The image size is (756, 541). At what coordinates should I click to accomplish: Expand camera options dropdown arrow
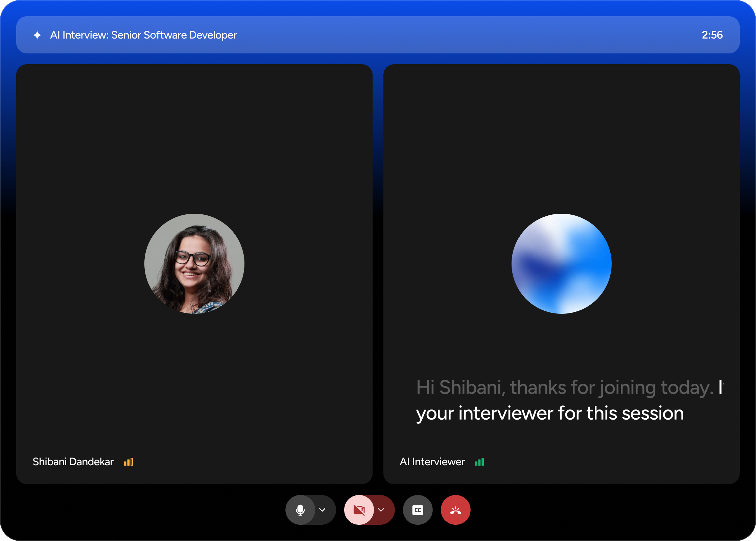click(381, 510)
